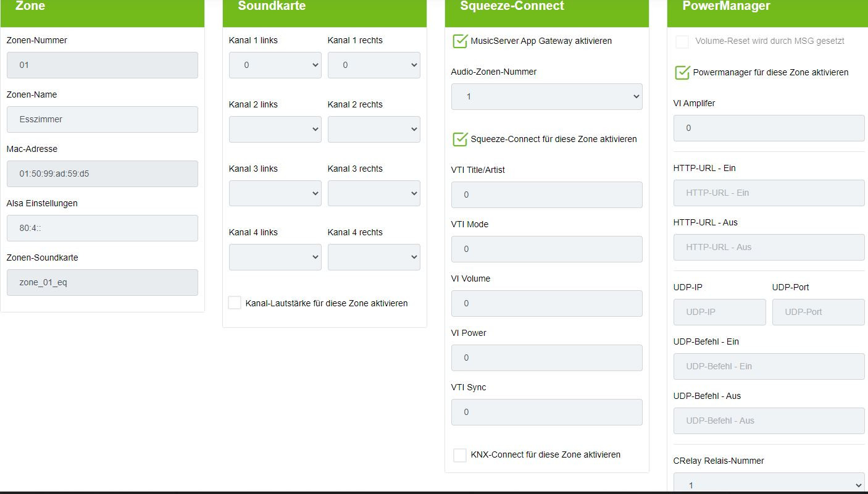
Task: Expand CRelay Relais-Nummer dropdown
Action: click(769, 485)
